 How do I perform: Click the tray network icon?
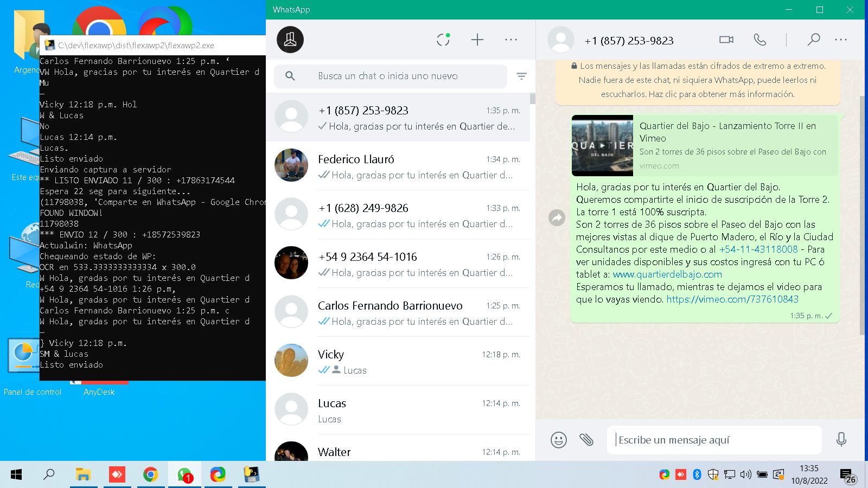pyautogui.click(x=730, y=475)
